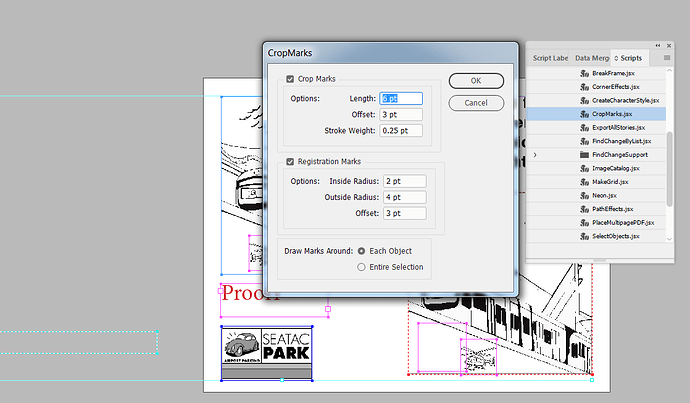The height and width of the screenshot is (403, 690).
Task: Click script icon beside ExportAllStories.jsx
Action: pyautogui.click(x=584, y=128)
